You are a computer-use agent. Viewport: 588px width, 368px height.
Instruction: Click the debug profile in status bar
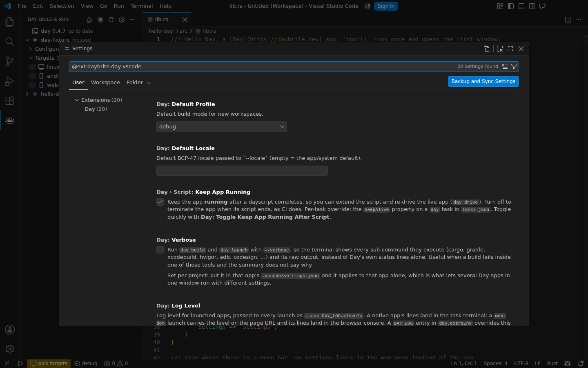(x=86, y=364)
